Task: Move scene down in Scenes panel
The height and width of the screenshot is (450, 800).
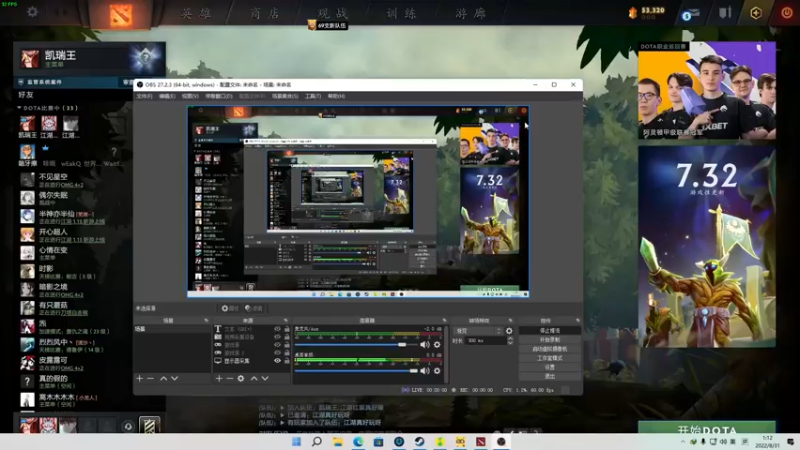Action: click(x=174, y=379)
